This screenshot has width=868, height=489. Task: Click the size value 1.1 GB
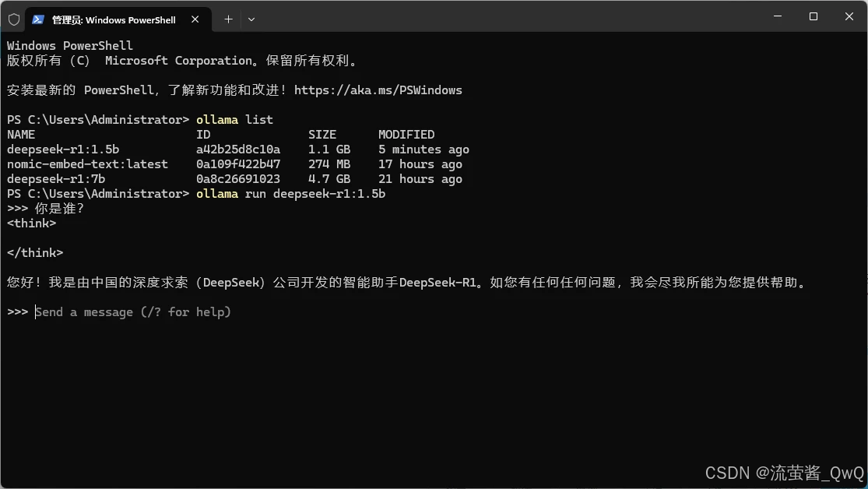pos(329,150)
